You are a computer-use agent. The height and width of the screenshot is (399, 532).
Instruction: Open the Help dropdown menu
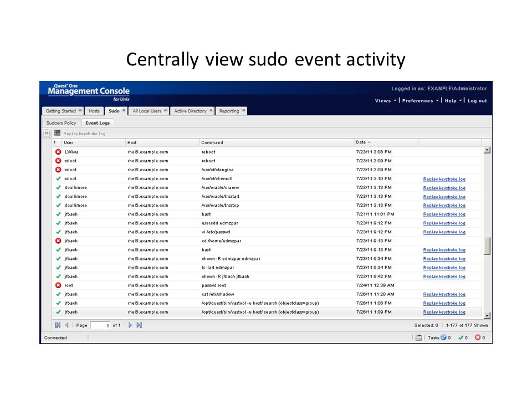pyautogui.click(x=453, y=101)
